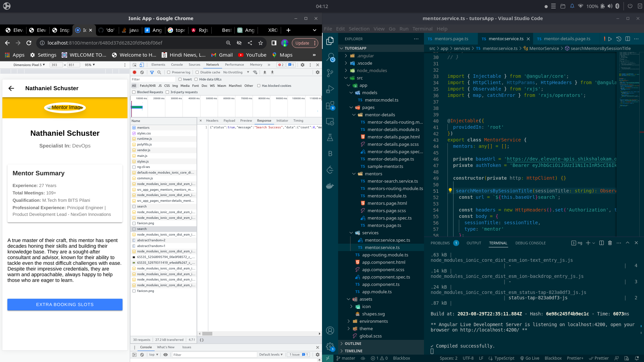Open the No throttling dropdown
Image resolution: width=644 pixels, height=362 pixels.
point(236,72)
